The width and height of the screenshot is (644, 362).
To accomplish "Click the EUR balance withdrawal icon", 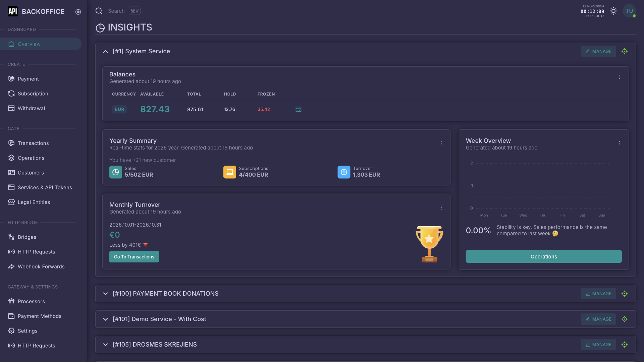I will pyautogui.click(x=299, y=109).
